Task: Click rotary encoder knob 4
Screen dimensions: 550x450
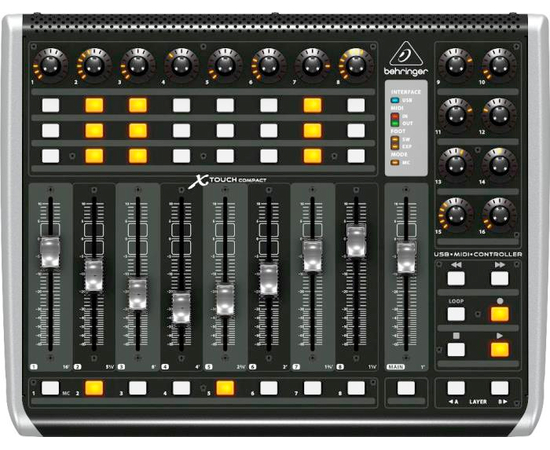Action: coord(182,65)
